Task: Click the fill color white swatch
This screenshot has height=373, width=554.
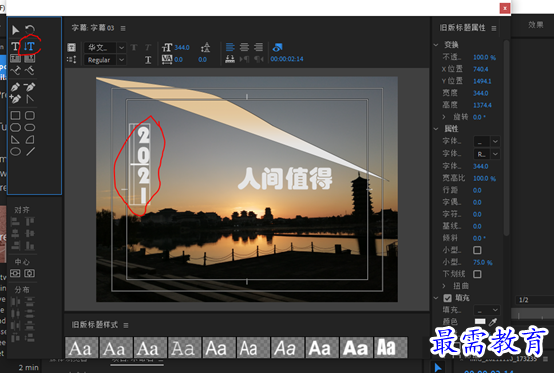Action: tap(480, 321)
